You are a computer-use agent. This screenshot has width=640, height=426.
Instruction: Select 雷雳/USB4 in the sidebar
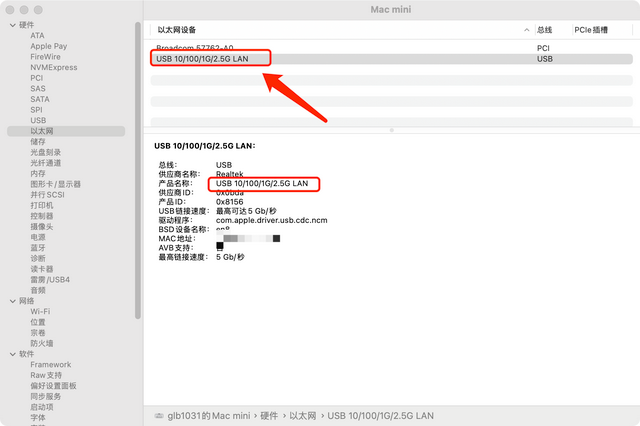tap(50, 280)
